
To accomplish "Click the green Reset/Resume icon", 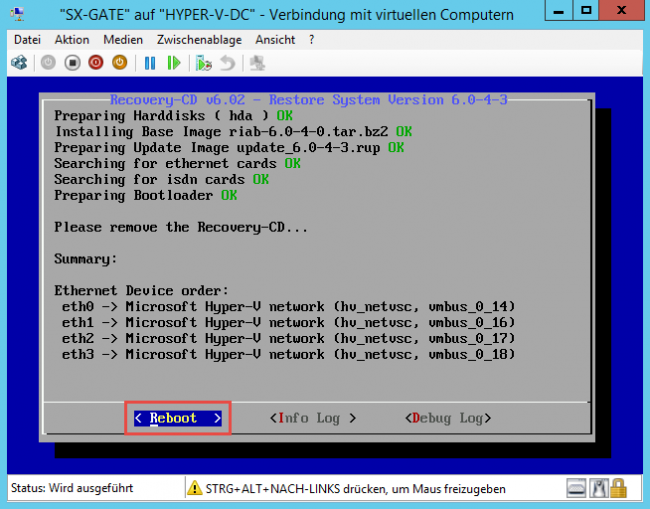I will pos(174,62).
